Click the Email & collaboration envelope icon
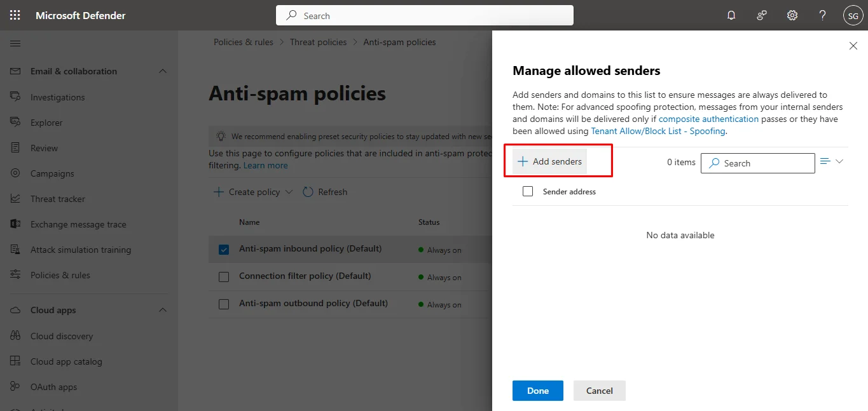The width and height of the screenshot is (868, 411). (x=17, y=71)
